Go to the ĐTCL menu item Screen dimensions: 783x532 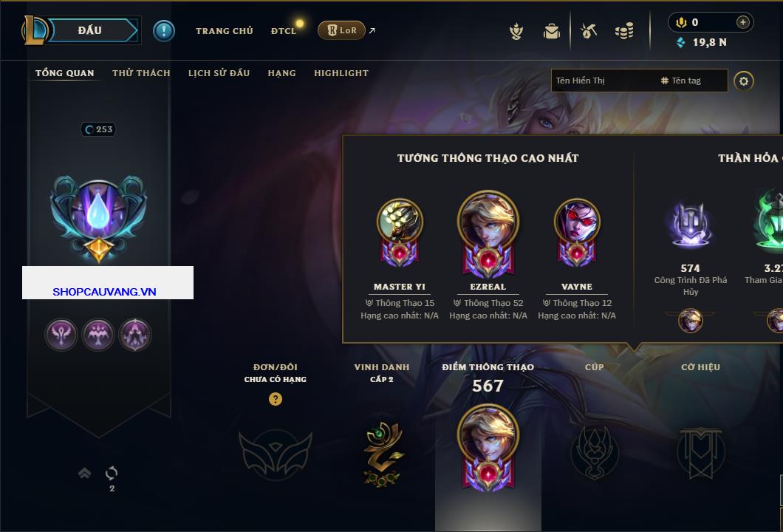284,31
